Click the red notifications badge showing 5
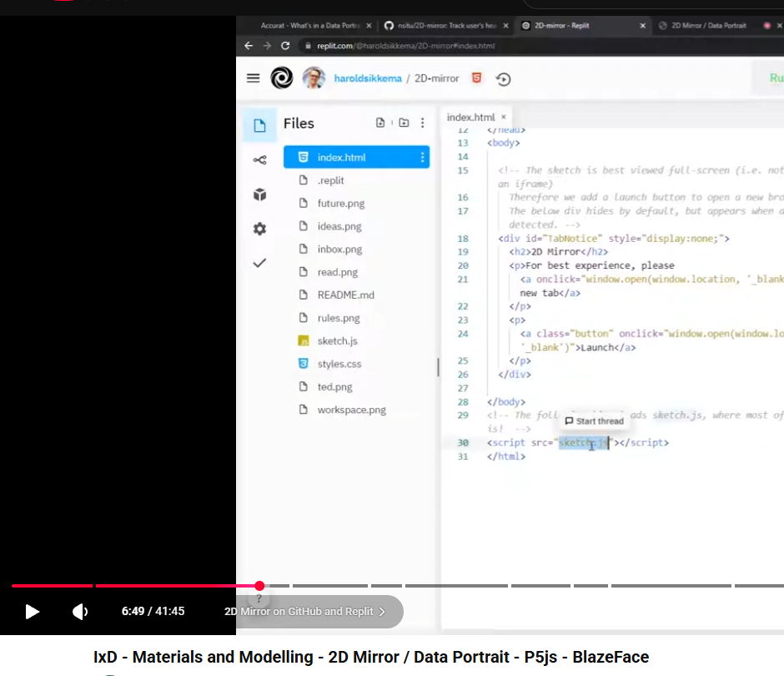 tap(478, 78)
